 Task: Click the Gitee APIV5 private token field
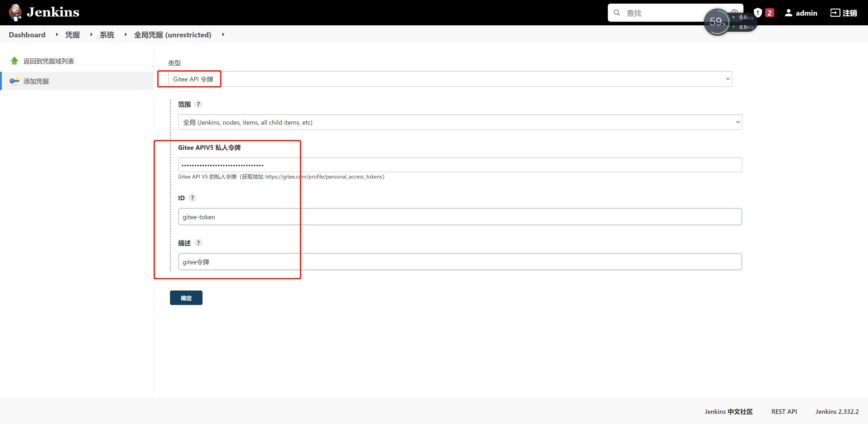click(x=460, y=165)
